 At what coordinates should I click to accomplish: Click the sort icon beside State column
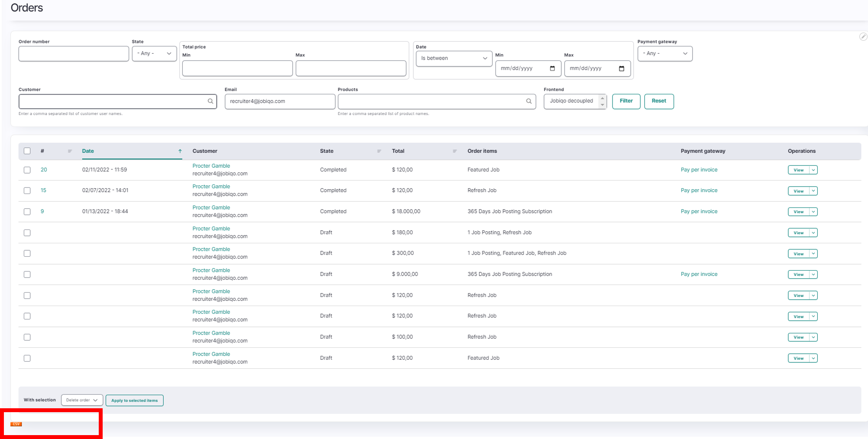(x=379, y=151)
